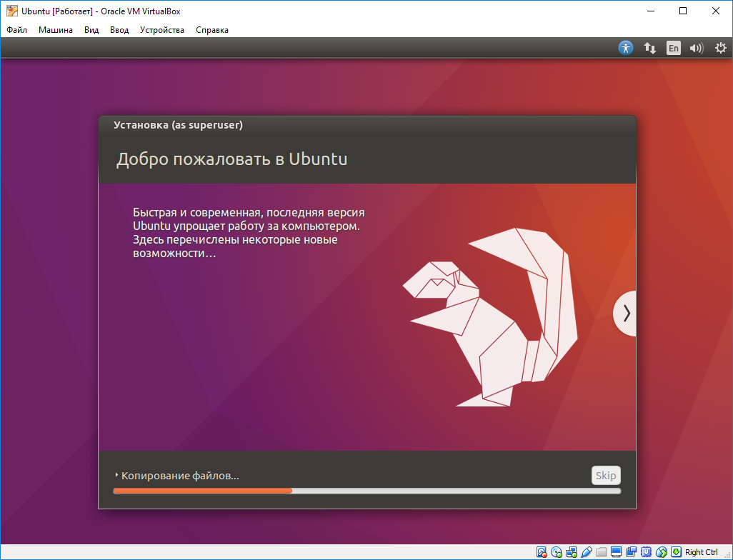Click the network adapters status icon
This screenshot has height=560, width=733.
(x=572, y=552)
